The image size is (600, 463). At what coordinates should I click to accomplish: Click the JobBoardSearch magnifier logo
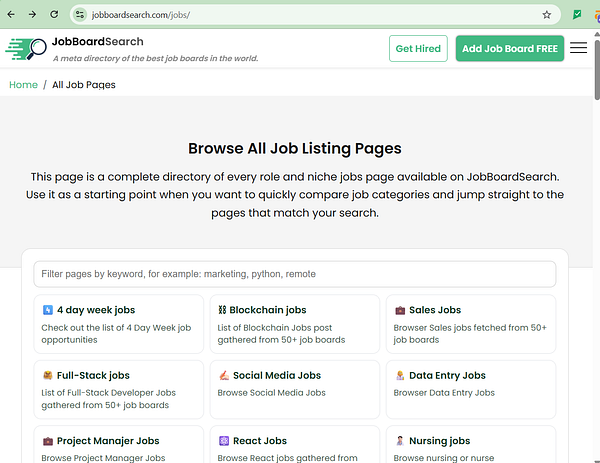26,49
